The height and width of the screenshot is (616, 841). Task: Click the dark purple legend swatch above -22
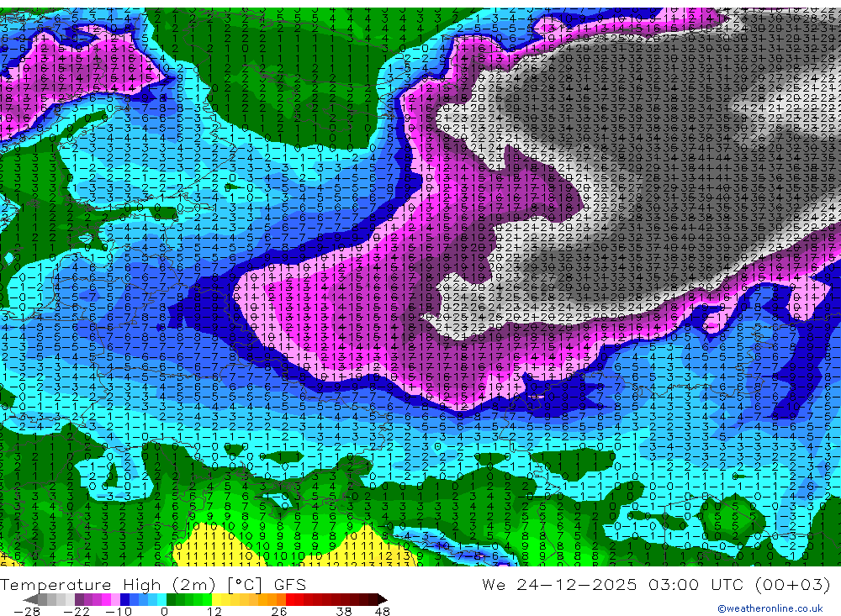79,599
